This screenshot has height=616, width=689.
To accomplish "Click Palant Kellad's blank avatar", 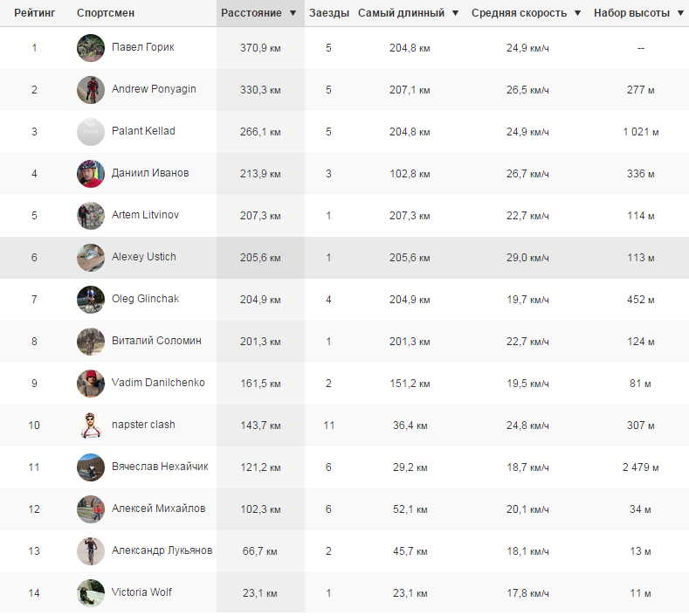I will pos(91,131).
